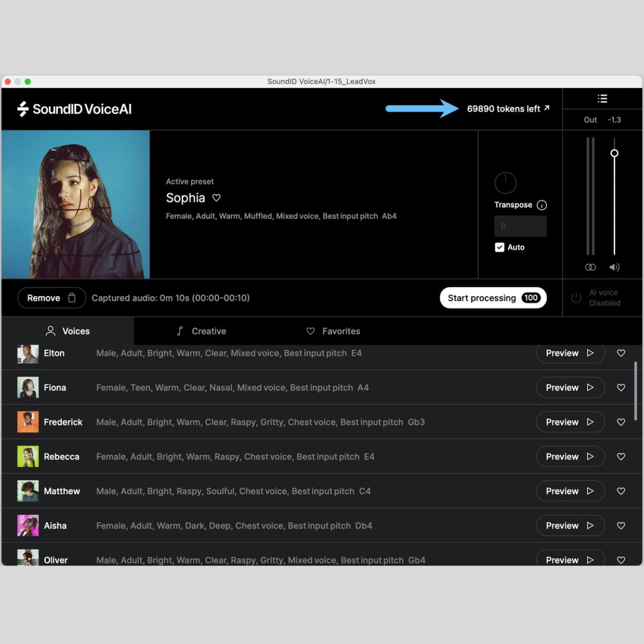Favorite the Rebecca voice heart
The height and width of the screenshot is (644, 644).
coord(621,457)
